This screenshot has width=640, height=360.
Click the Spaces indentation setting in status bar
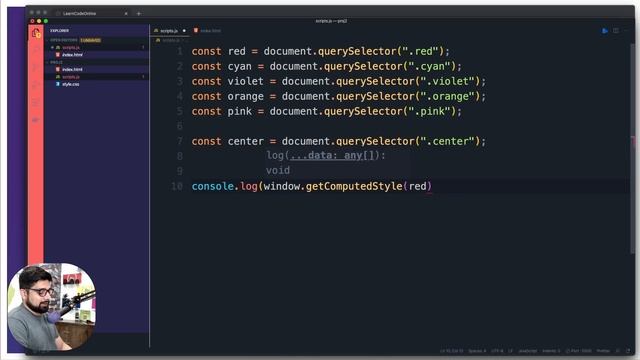477,351
